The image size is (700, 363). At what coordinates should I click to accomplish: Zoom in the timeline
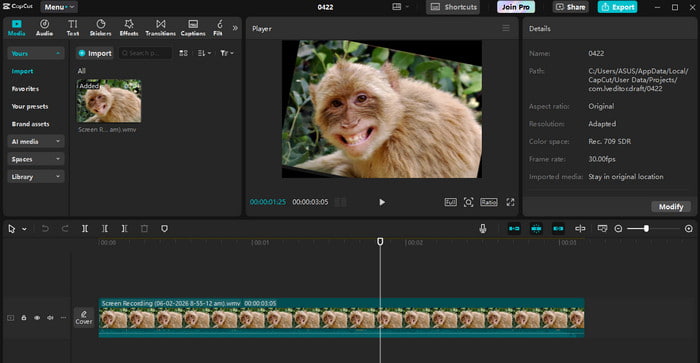click(689, 229)
